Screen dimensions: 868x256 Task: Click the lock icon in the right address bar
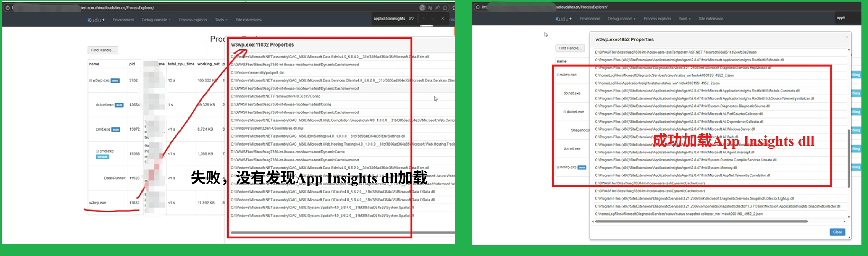click(x=478, y=7)
